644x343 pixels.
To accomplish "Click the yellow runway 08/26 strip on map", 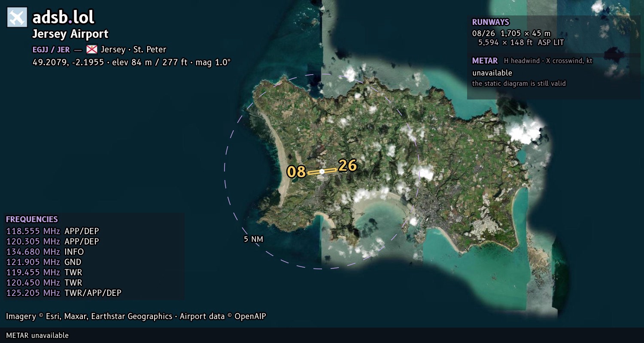I will [x=322, y=171].
